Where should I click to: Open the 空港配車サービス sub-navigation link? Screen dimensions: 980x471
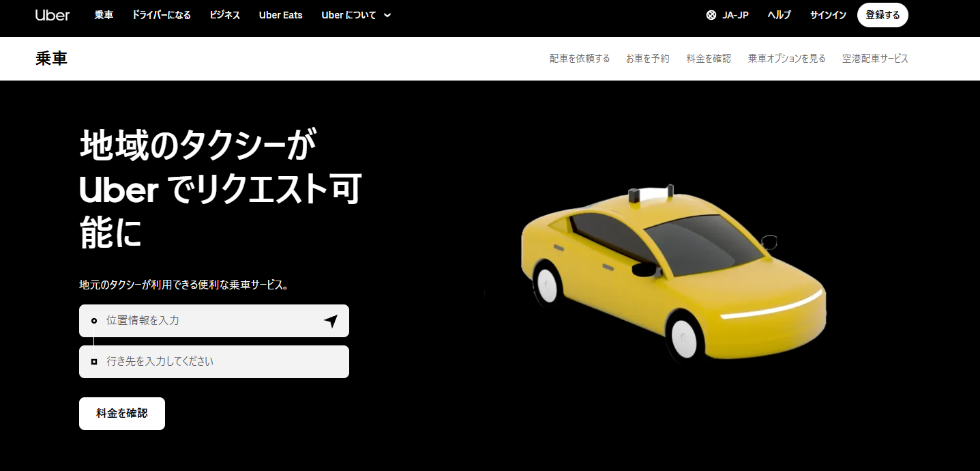point(875,59)
